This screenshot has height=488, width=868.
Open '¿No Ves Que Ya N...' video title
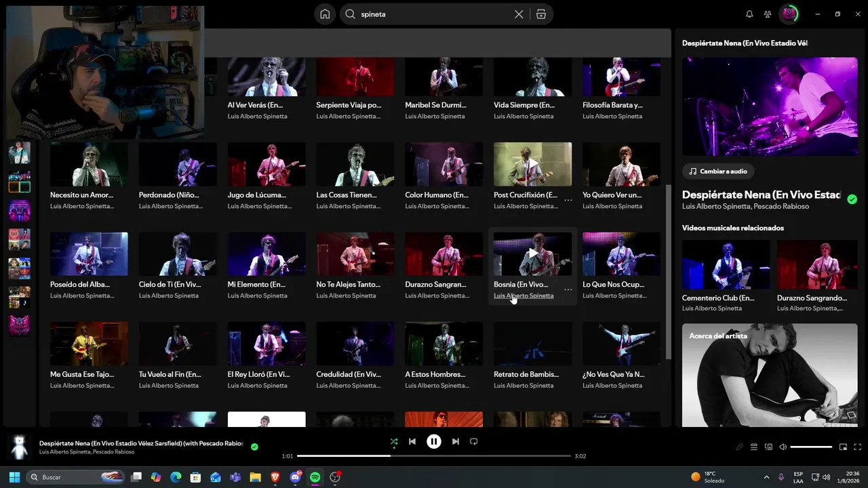tap(614, 374)
